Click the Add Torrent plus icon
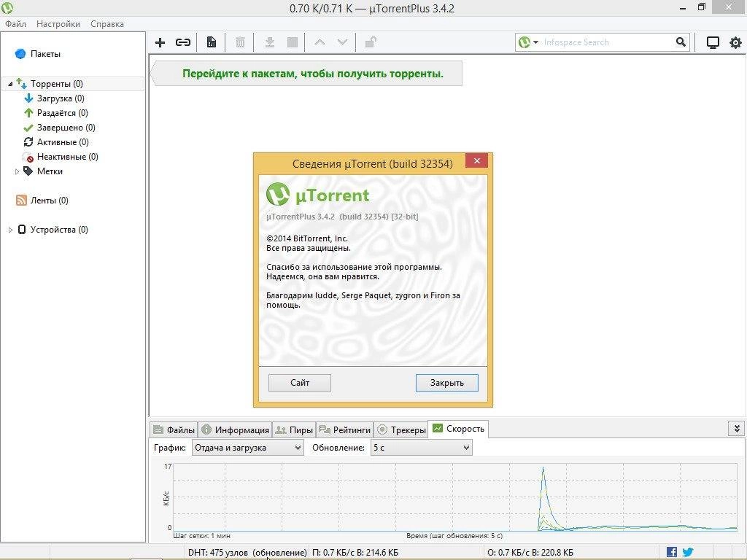Image resolution: width=747 pixels, height=560 pixels. point(160,42)
